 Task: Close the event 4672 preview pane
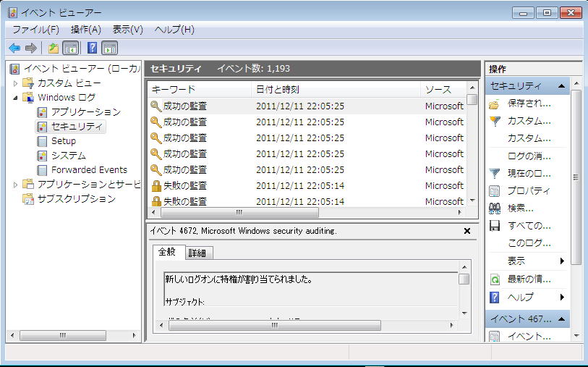467,231
